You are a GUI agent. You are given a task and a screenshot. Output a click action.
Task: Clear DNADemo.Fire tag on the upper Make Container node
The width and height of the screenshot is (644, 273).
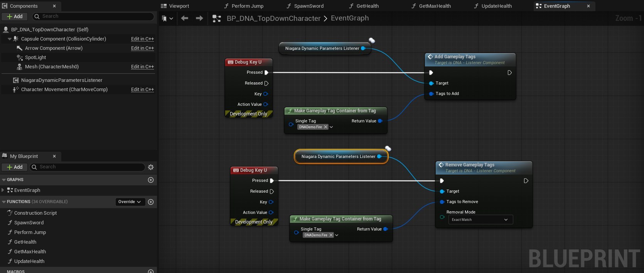point(325,127)
